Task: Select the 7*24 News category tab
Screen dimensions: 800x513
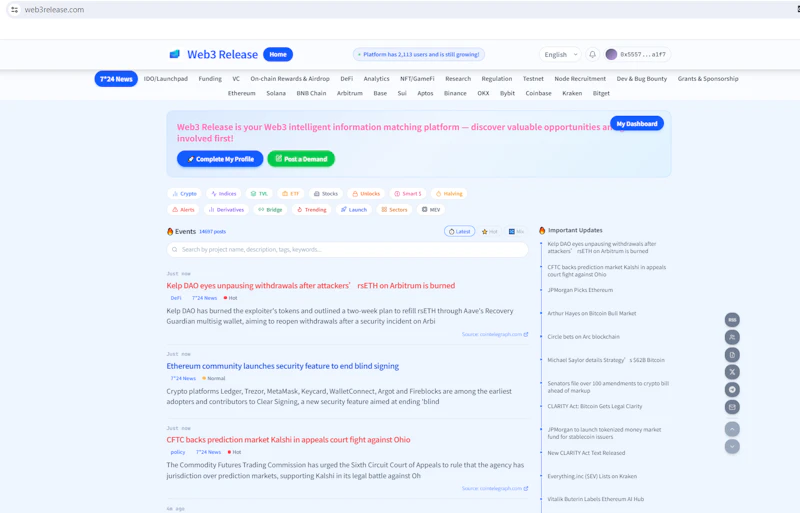Action: coord(116,79)
